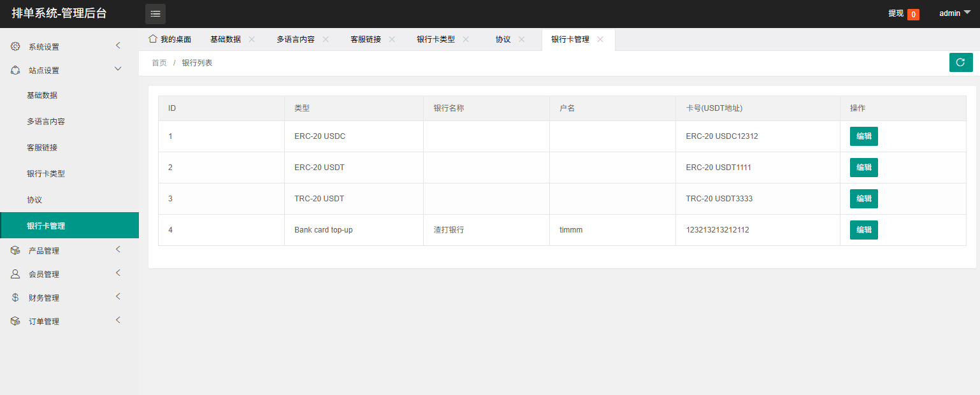The height and width of the screenshot is (395, 980).
Task: Click the 订单管理 sidebar icon
Action: coord(15,321)
